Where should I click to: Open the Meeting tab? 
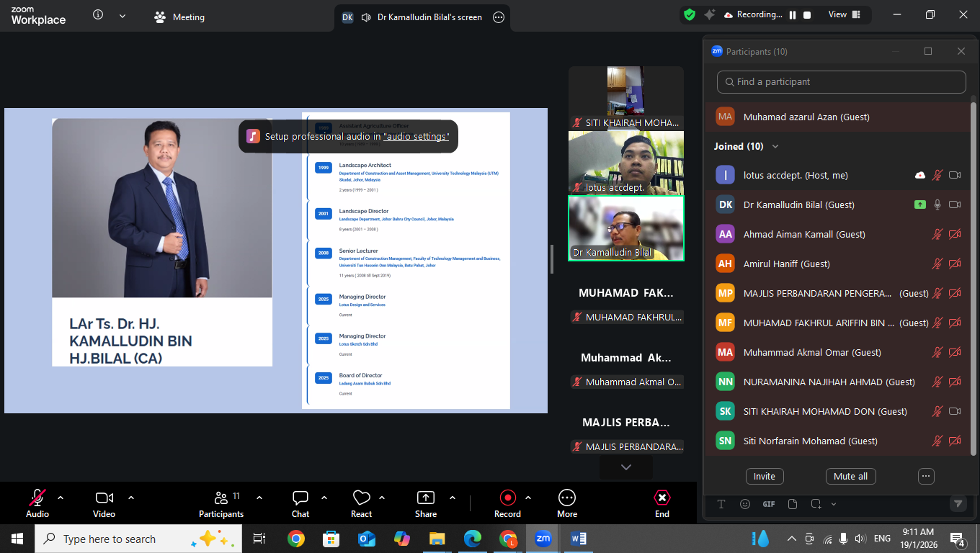click(180, 17)
